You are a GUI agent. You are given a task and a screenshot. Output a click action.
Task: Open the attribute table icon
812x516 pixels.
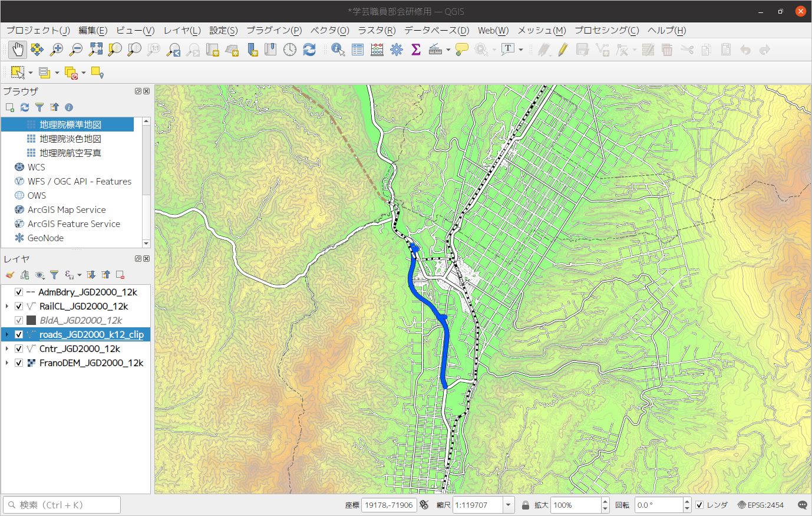(x=358, y=50)
